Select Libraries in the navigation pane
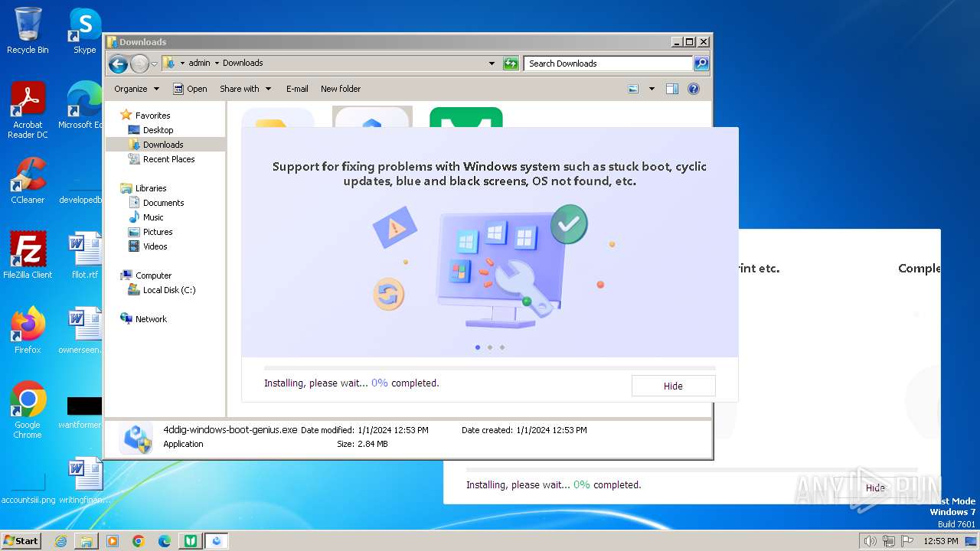The height and width of the screenshot is (551, 980). [x=151, y=188]
